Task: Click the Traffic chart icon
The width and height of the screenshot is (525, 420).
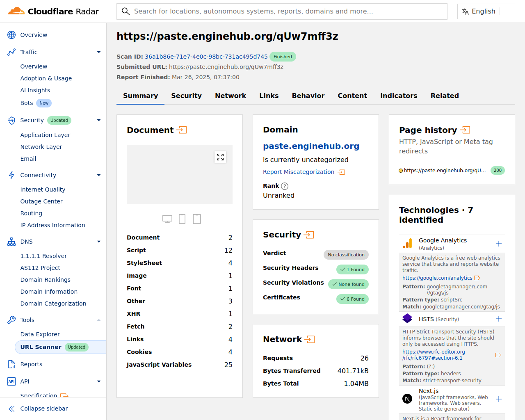Action: (11, 52)
